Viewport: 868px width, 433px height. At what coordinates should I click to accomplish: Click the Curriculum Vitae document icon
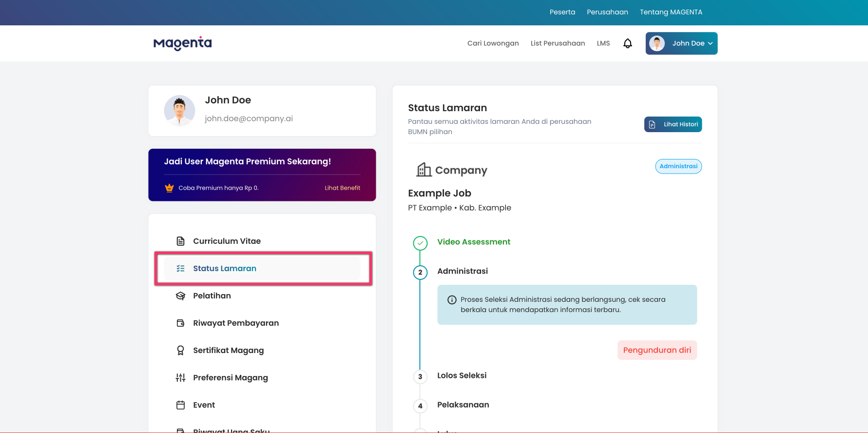(180, 241)
